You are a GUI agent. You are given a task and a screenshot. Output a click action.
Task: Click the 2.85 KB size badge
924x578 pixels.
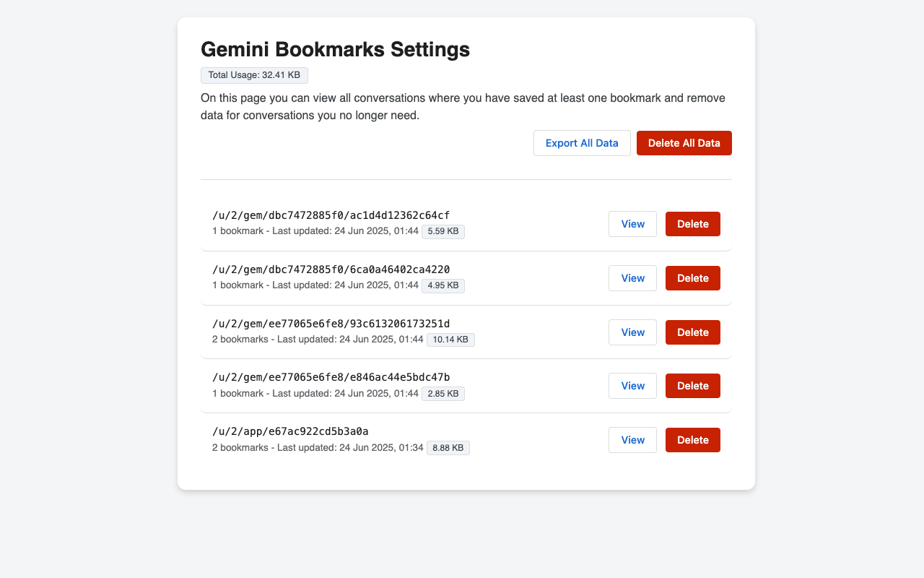tap(443, 394)
